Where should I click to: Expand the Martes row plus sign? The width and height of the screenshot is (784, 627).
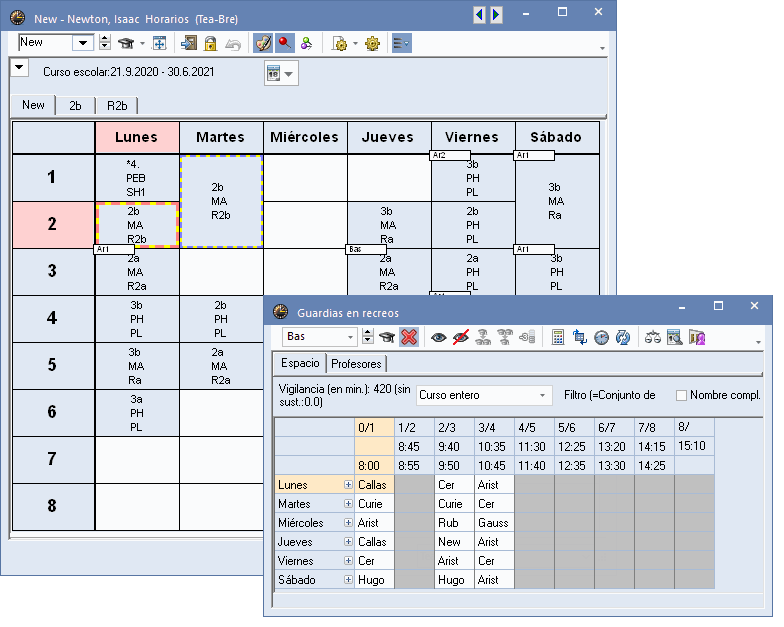[348, 504]
